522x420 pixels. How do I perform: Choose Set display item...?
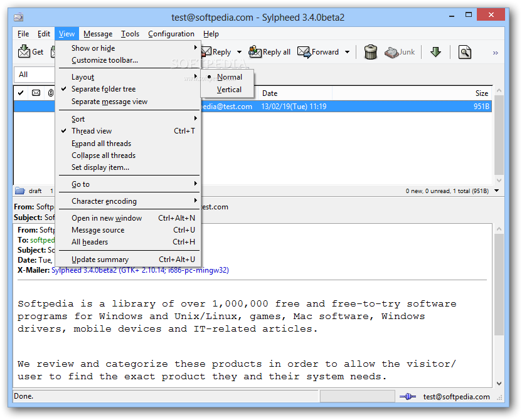tap(128, 167)
